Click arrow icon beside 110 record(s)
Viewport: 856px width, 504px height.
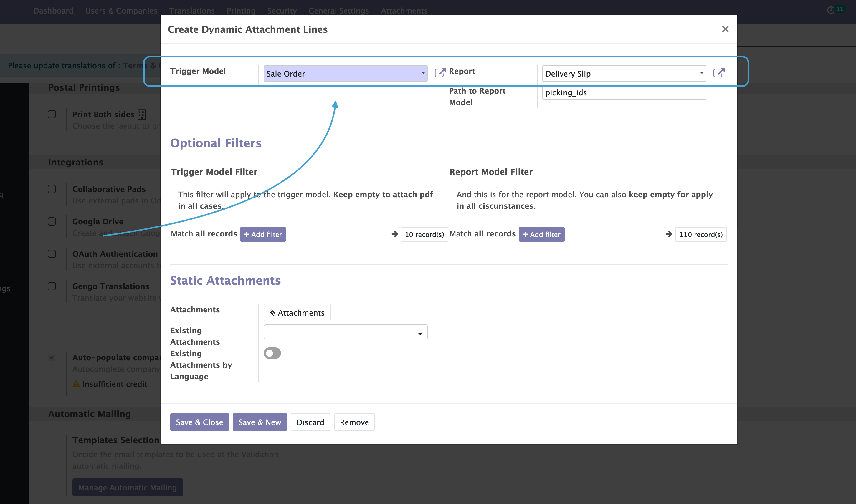pos(669,234)
